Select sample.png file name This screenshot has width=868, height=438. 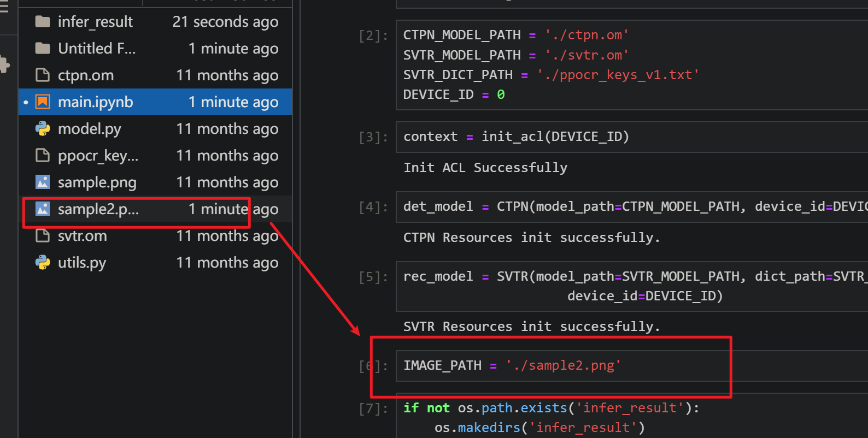coord(97,182)
